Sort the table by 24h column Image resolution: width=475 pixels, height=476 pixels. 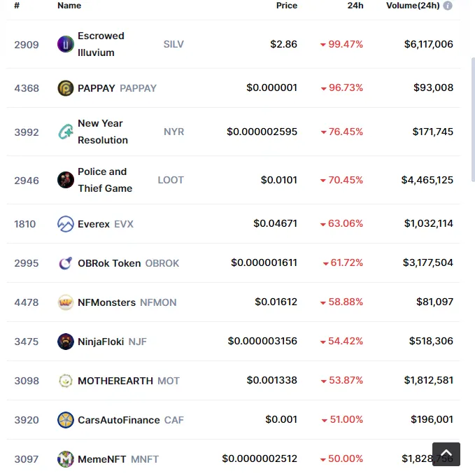[355, 6]
